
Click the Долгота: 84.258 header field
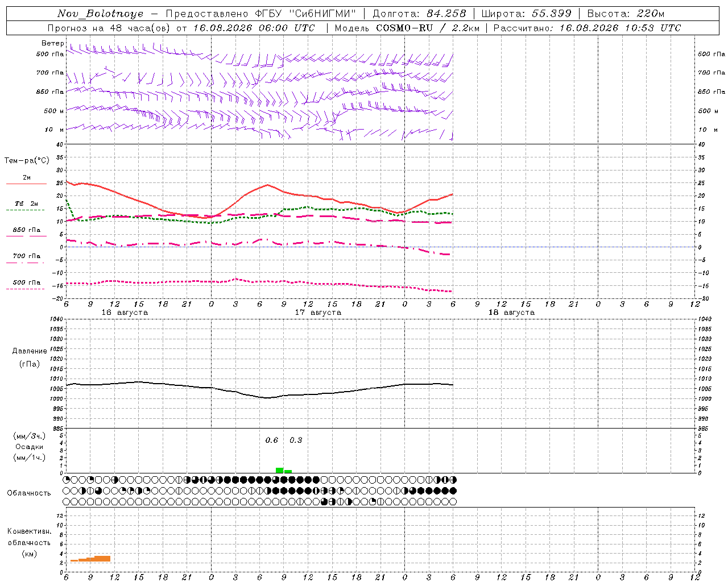coord(419,14)
